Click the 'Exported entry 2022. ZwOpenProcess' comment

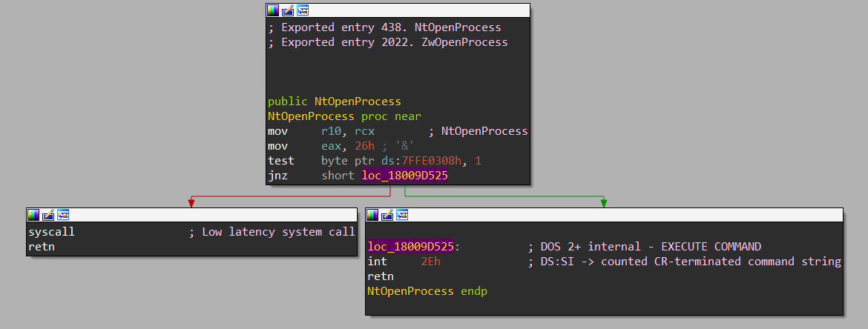coord(388,42)
